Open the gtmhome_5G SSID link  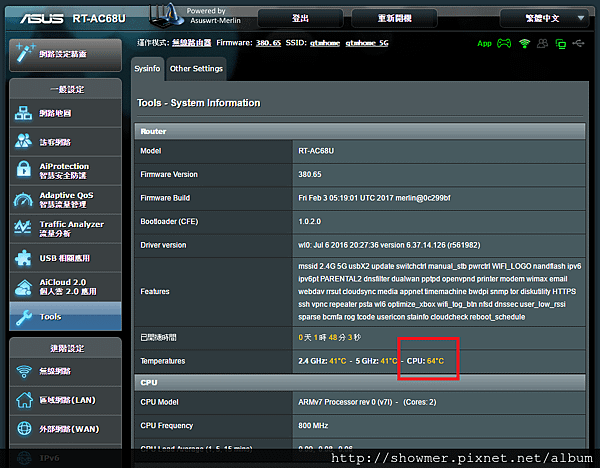coord(367,43)
